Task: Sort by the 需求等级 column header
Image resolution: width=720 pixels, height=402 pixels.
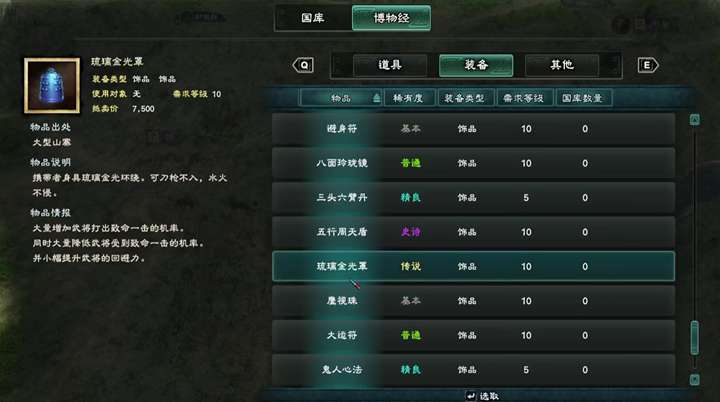Action: click(x=523, y=98)
